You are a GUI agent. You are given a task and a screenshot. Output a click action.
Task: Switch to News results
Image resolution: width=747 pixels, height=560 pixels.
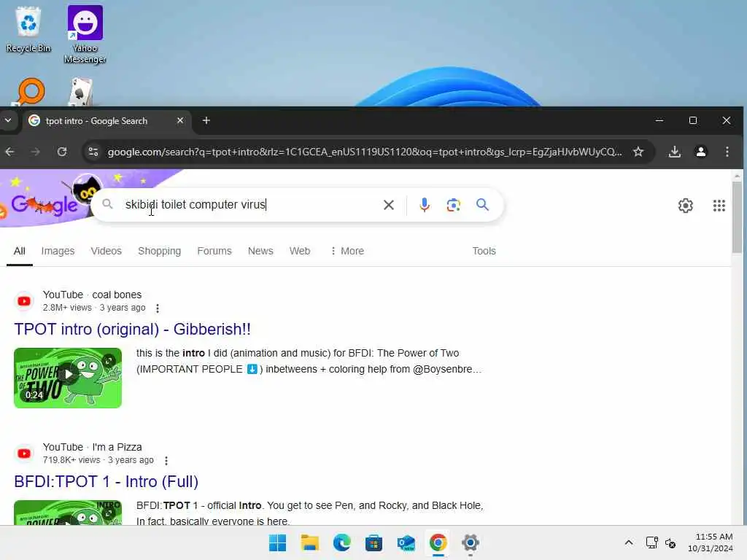tap(260, 251)
